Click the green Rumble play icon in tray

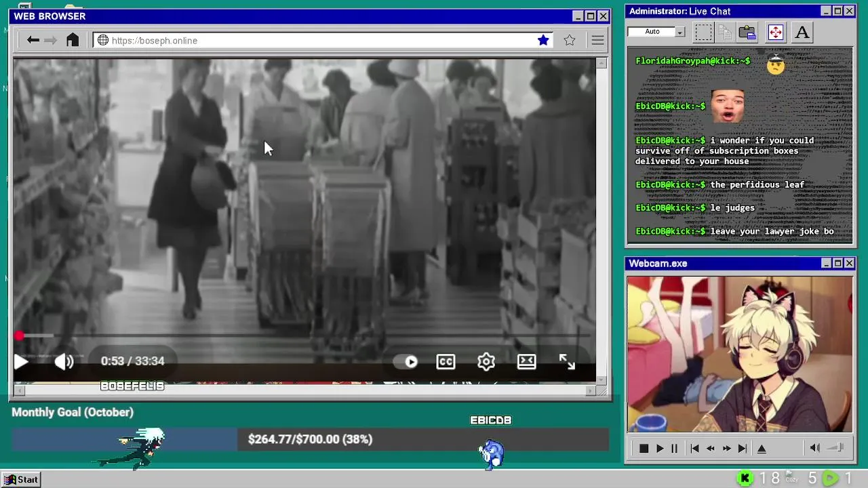point(830,479)
